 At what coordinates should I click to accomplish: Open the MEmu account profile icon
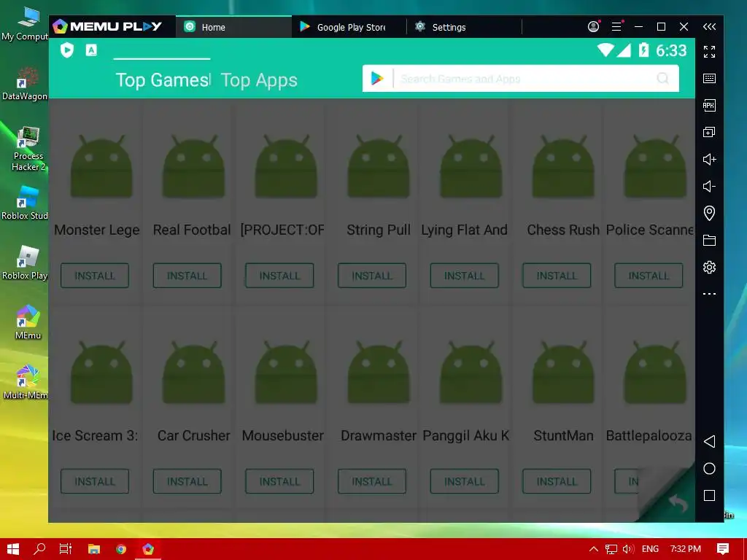pyautogui.click(x=594, y=27)
